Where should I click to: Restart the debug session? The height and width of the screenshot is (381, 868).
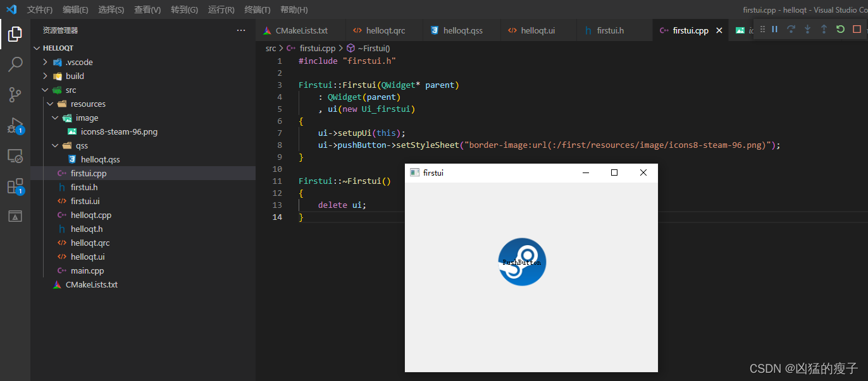click(840, 29)
